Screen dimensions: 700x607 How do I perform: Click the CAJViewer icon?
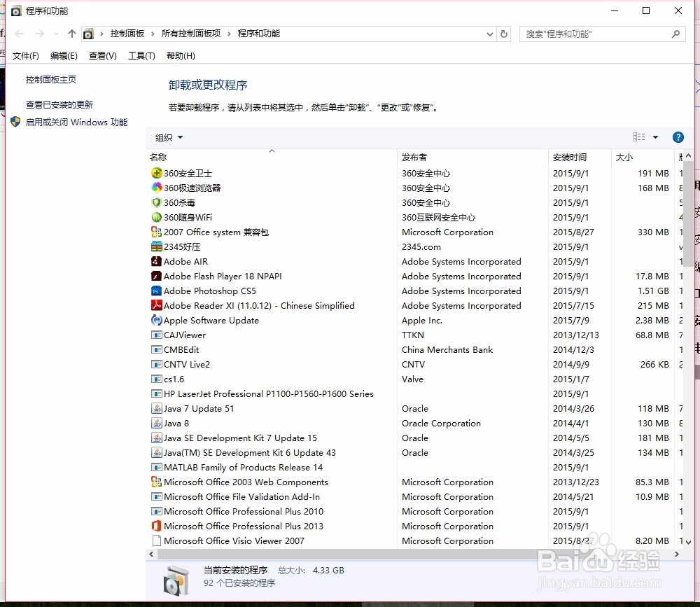(156, 335)
